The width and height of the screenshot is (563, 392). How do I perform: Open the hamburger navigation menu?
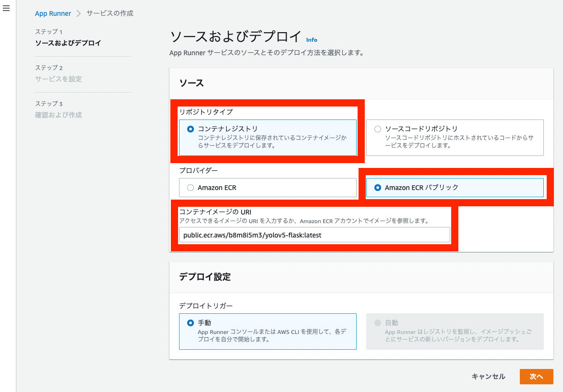point(6,8)
